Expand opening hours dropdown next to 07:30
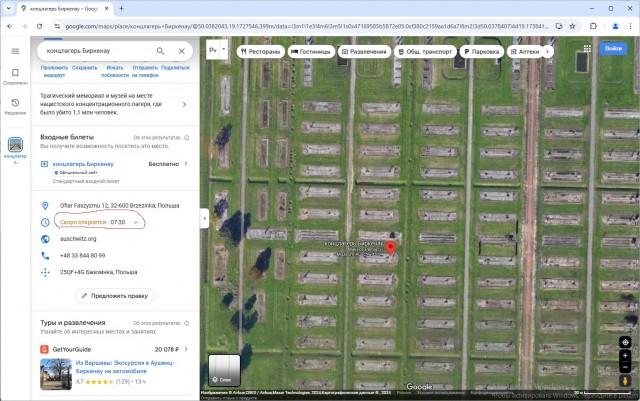The height and width of the screenshot is (401, 640). point(136,223)
